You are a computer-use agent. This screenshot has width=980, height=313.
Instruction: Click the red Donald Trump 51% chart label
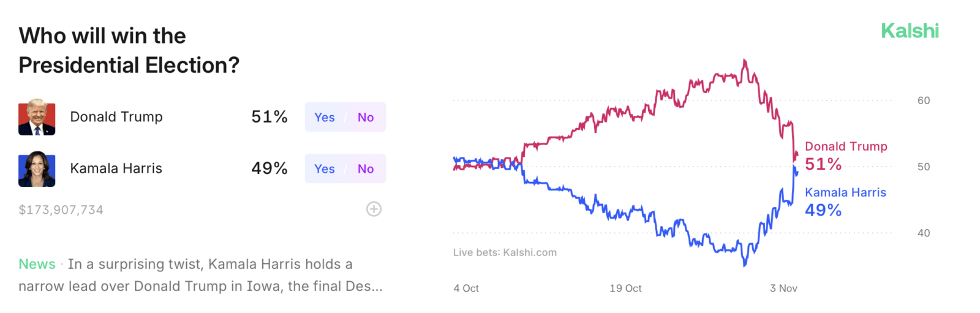click(x=846, y=156)
